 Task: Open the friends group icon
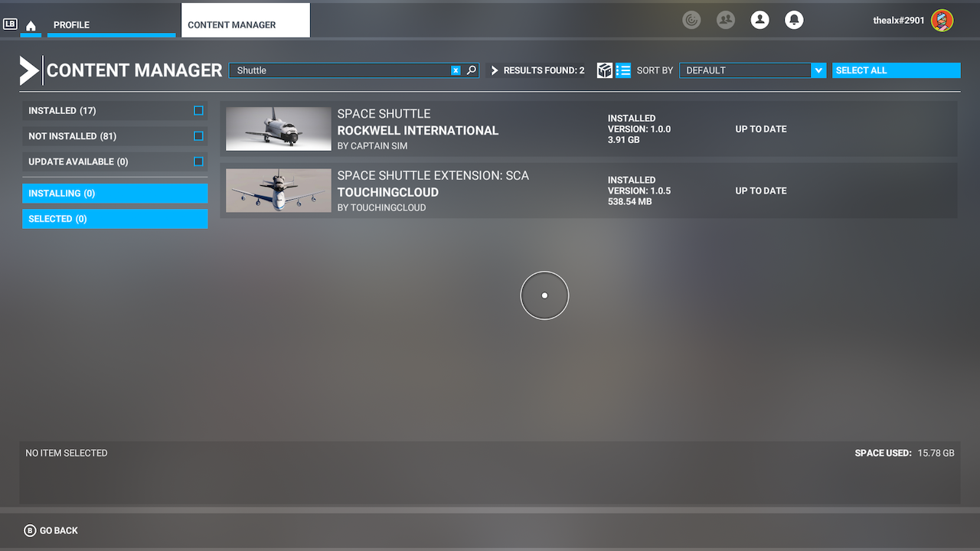(x=725, y=20)
